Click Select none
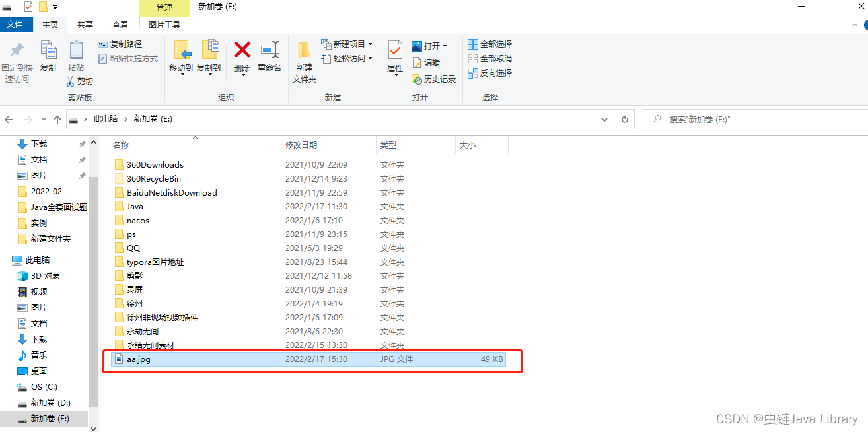868x432 pixels. click(489, 59)
